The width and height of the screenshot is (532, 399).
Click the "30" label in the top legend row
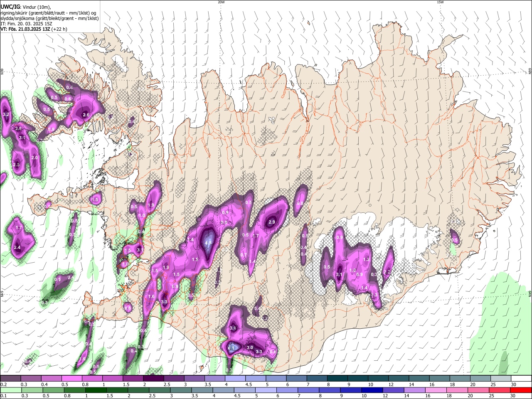513,384
